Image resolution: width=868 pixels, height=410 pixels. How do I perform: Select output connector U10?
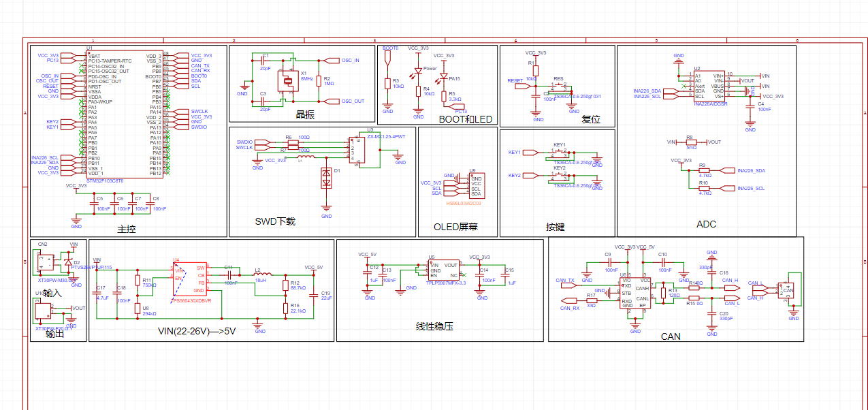click(43, 310)
